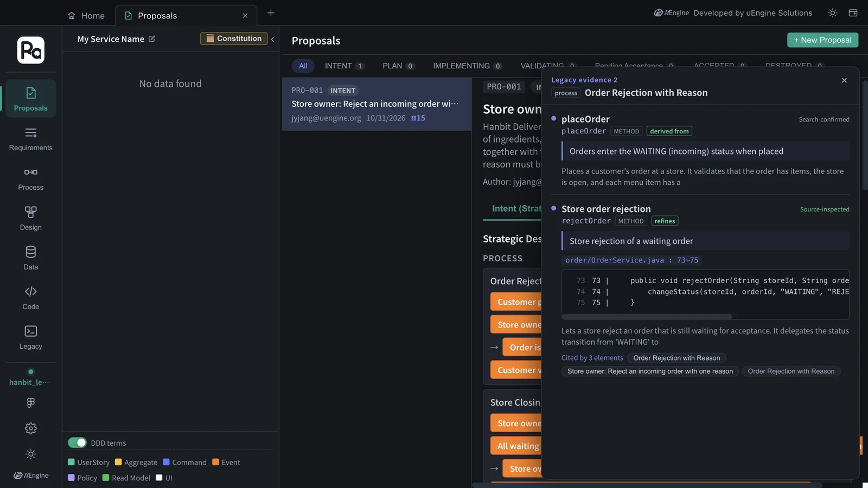
Task: Select the All filter tab
Action: pos(303,66)
